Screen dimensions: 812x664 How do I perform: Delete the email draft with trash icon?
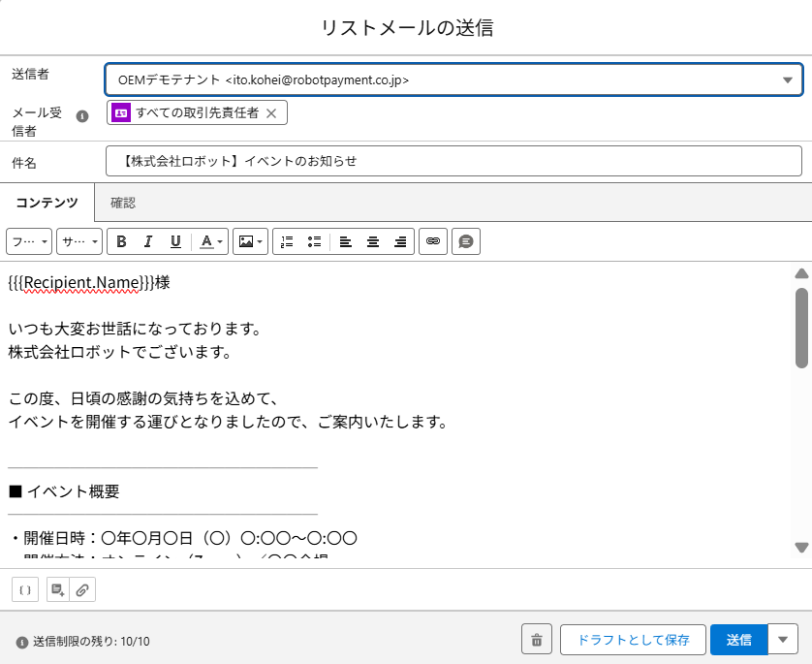[x=537, y=640]
